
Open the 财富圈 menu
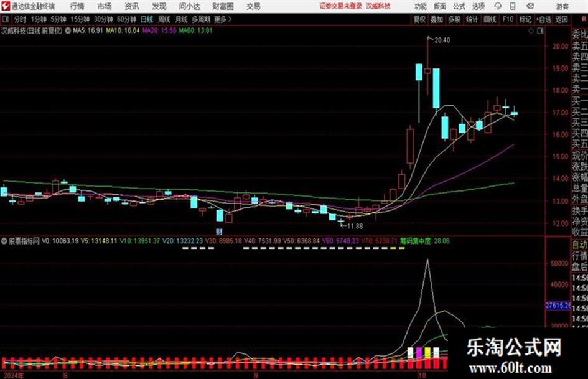click(x=223, y=6)
